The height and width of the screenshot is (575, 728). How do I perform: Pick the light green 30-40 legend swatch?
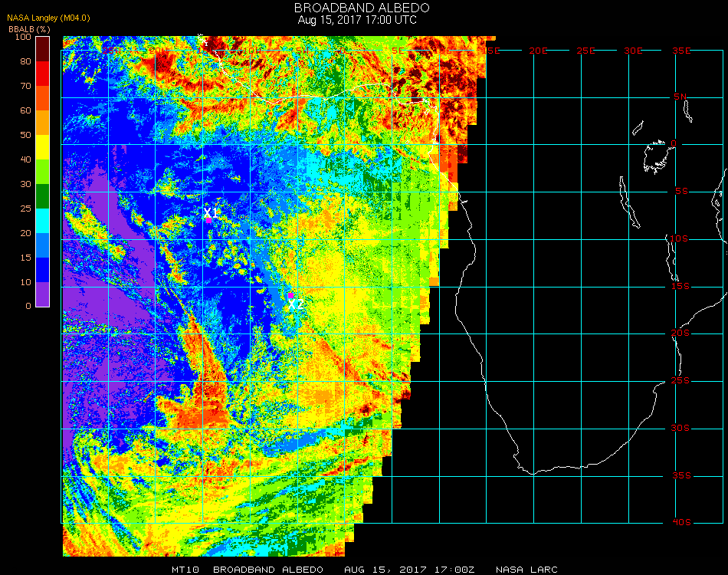coord(43,172)
